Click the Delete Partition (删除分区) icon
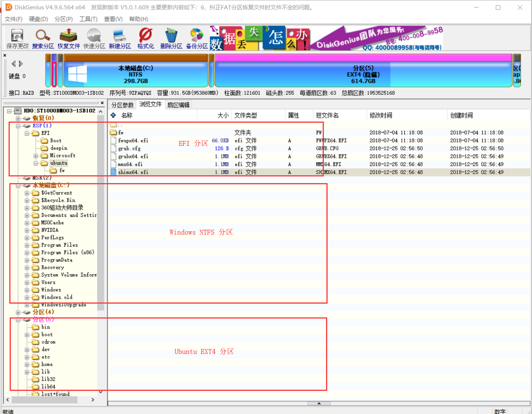Screen dimensions: 532x414 point(171,39)
